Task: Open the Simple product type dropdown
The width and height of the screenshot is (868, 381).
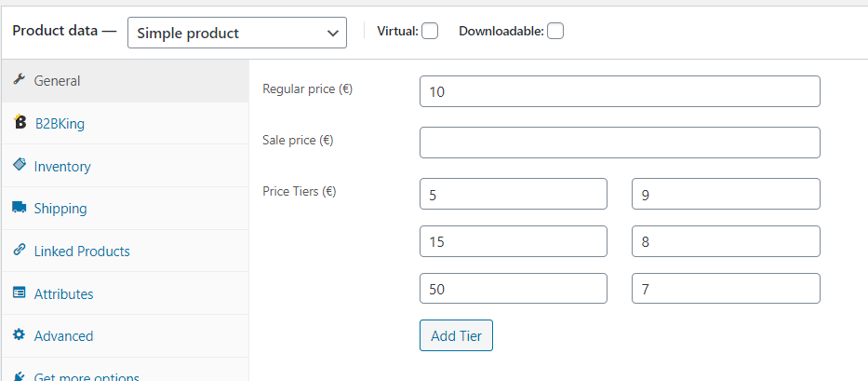Action: pos(236,33)
